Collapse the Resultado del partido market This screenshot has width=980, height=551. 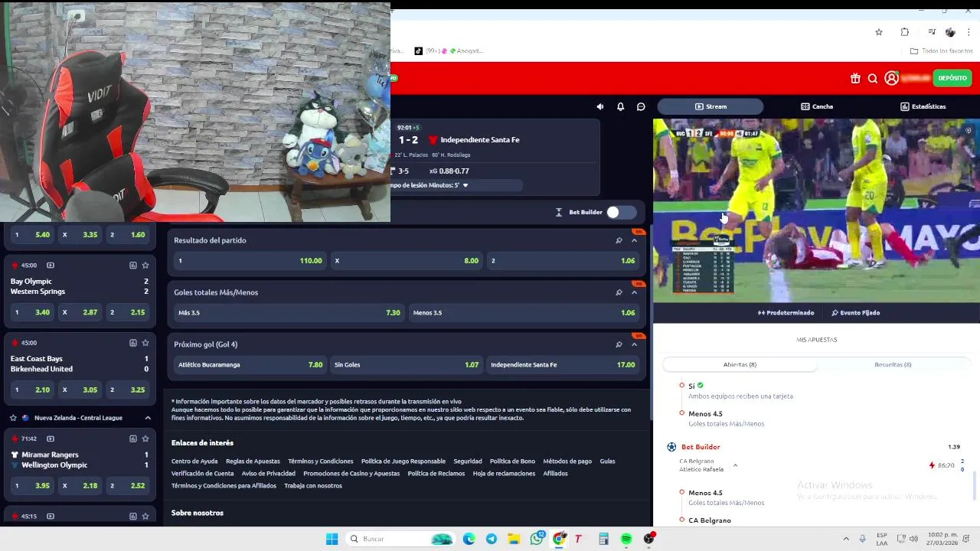pyautogui.click(x=634, y=240)
